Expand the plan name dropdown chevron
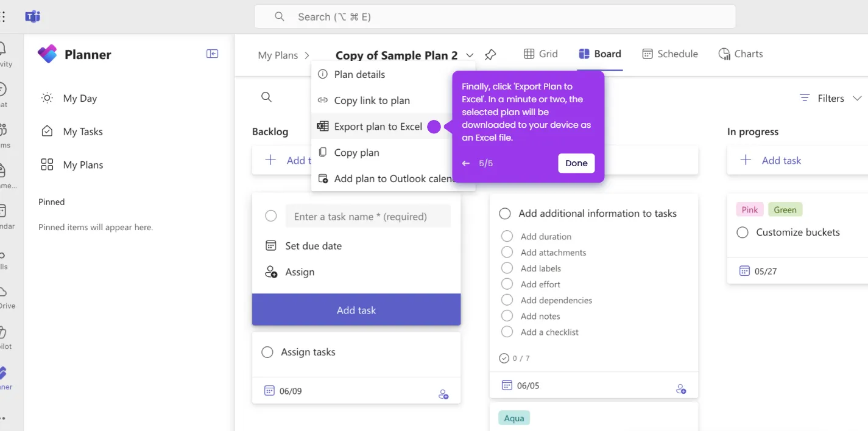Screen dimensions: 868x431 coord(470,55)
